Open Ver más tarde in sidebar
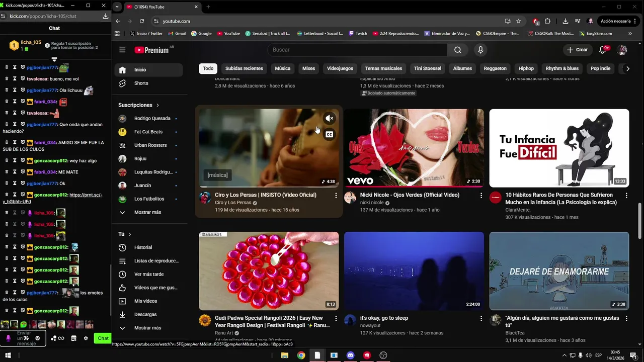This screenshot has height=362, width=644. click(x=148, y=275)
